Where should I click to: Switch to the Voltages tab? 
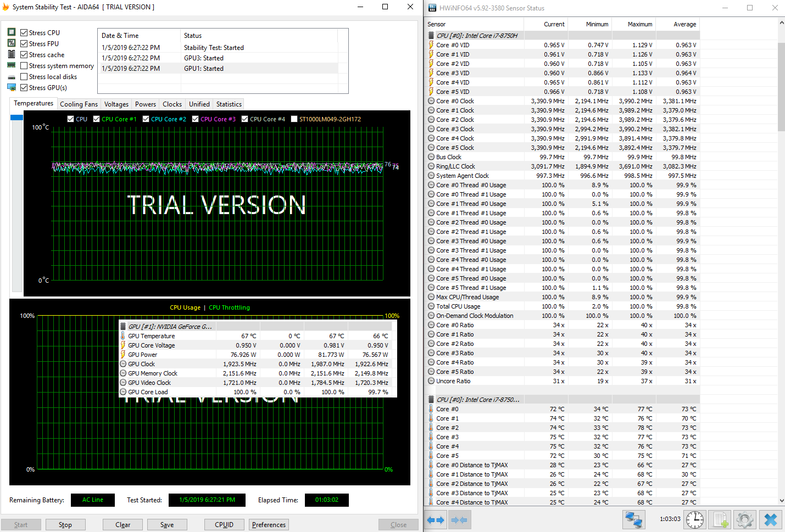click(x=116, y=104)
